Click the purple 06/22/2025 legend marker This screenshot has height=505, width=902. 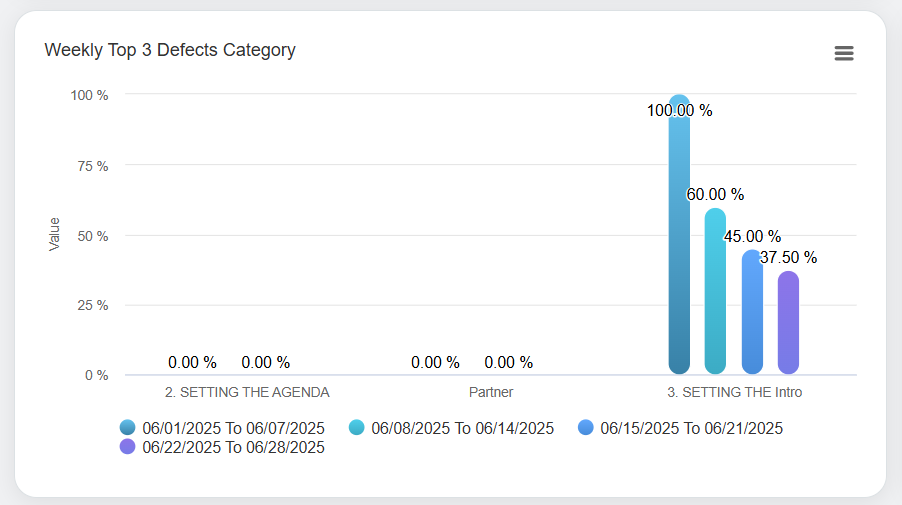(127, 447)
